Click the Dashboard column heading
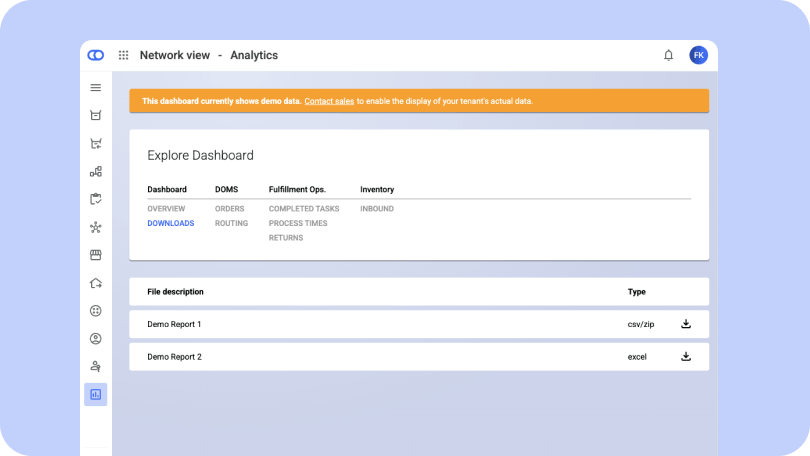The width and height of the screenshot is (810, 456). (x=167, y=190)
